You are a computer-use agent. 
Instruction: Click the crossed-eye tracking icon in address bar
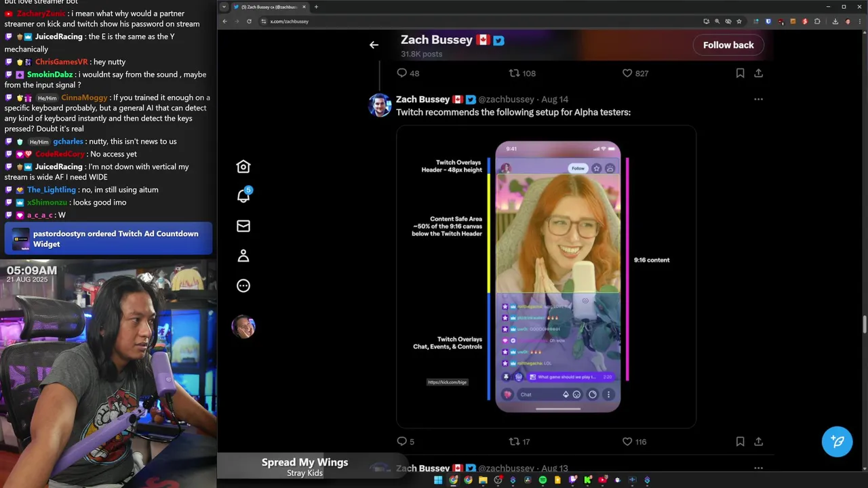[x=728, y=21]
